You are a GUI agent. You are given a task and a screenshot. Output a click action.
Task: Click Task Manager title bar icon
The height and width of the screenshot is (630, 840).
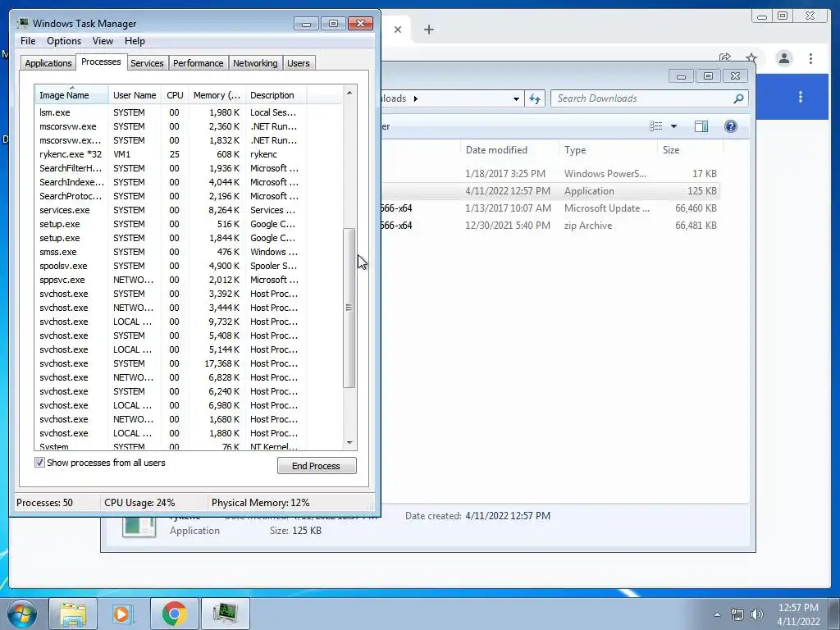point(22,24)
